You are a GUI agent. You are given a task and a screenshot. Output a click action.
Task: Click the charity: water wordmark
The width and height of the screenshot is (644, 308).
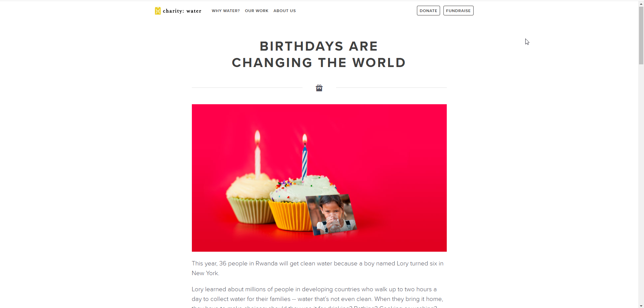[182, 11]
